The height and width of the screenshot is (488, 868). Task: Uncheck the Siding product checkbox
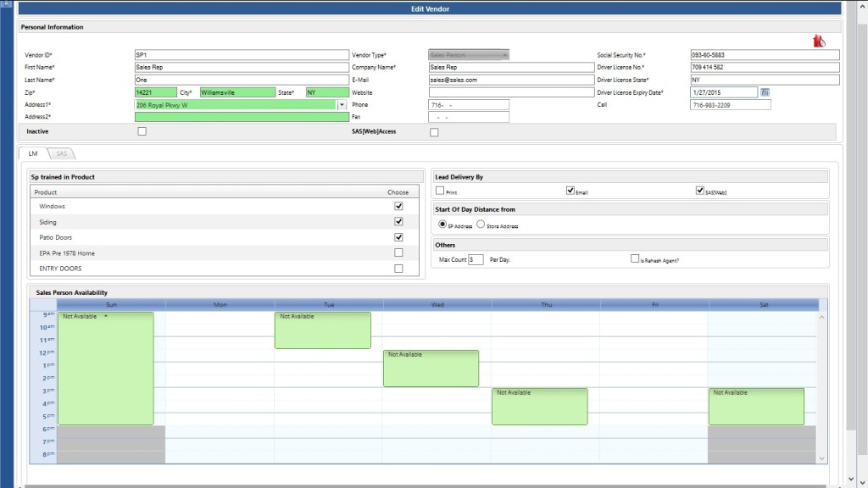(x=398, y=221)
